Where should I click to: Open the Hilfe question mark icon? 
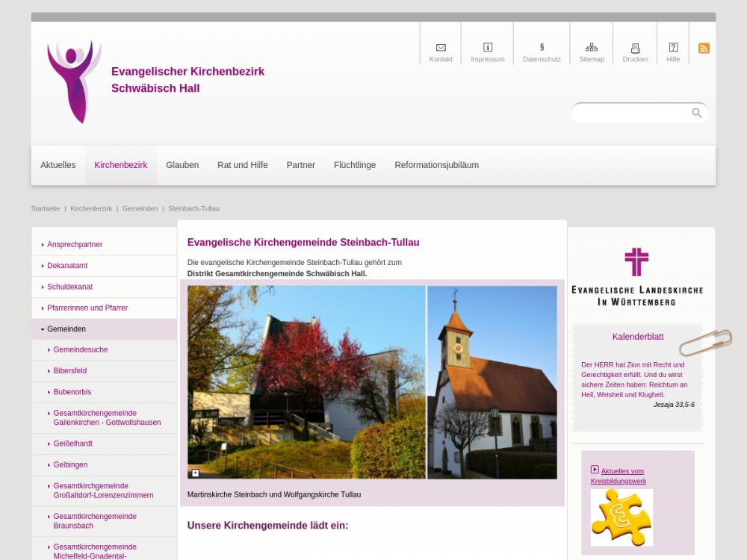[673, 48]
